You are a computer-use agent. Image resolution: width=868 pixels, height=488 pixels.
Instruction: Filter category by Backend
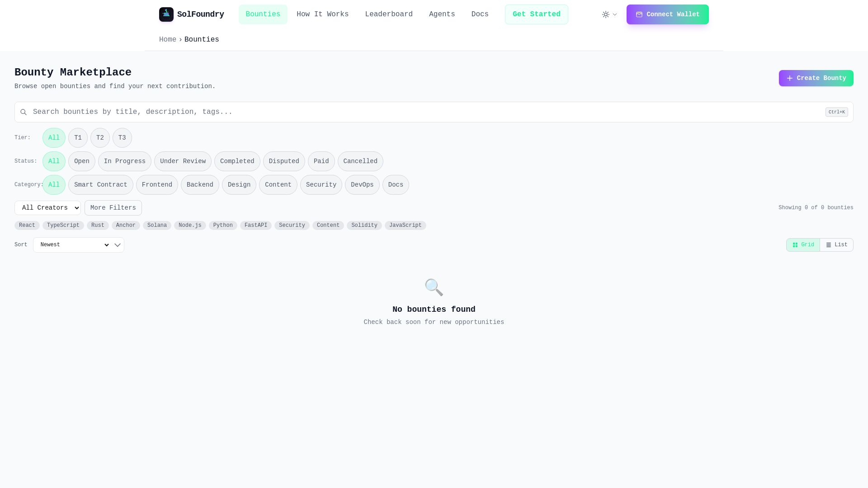click(200, 185)
